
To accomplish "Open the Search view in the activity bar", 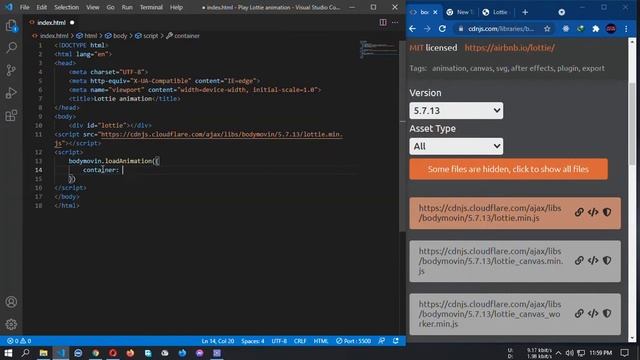I will tap(11, 48).
